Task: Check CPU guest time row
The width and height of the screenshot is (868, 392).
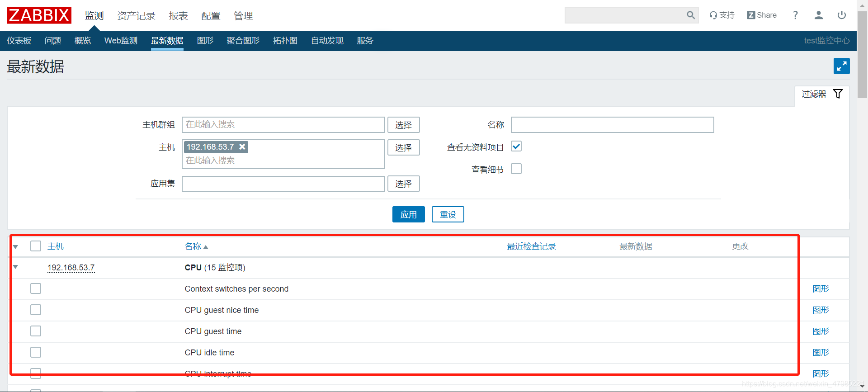Action: (x=36, y=331)
